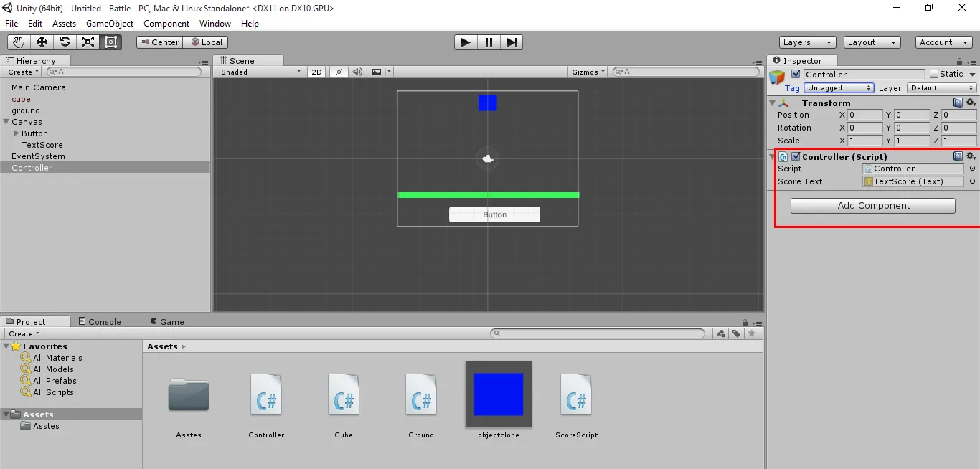Click search by type icon in Project

(x=722, y=333)
